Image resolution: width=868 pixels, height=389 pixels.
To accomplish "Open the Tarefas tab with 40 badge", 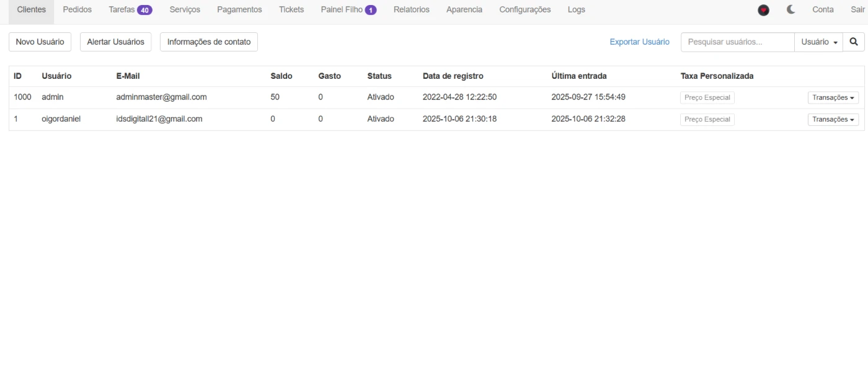I will (x=130, y=10).
